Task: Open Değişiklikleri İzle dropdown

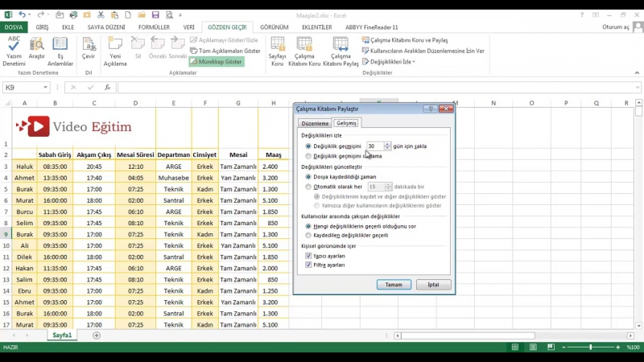Action: tap(389, 62)
